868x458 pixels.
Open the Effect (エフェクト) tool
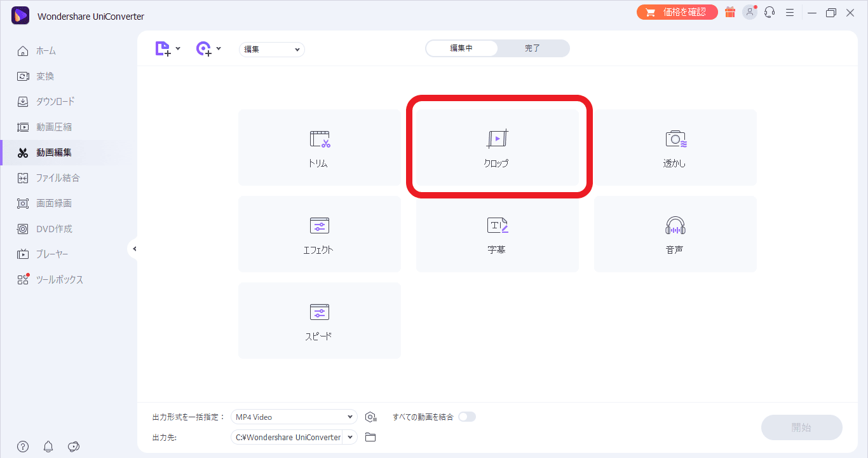tap(319, 234)
